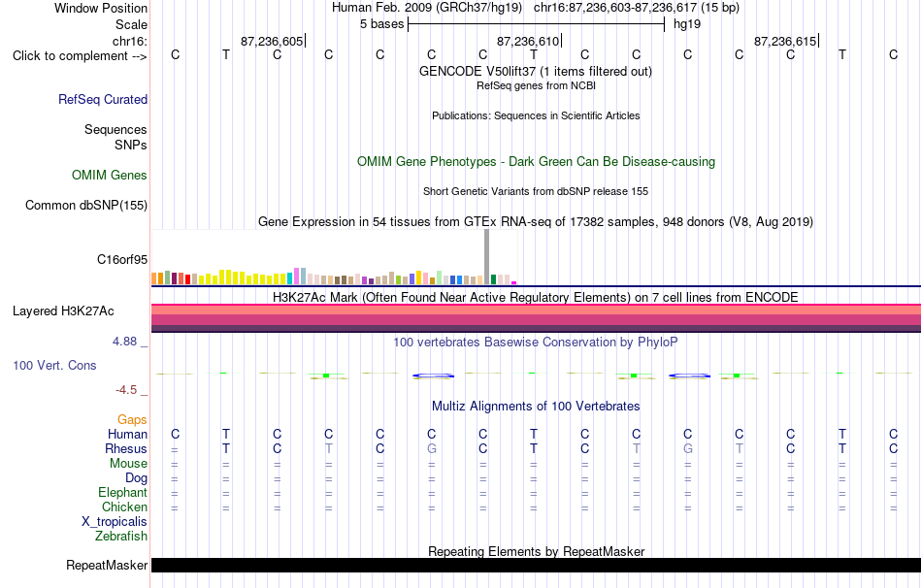922x588 pixels.
Task: Click the GTEx Gene Expression track title
Action: pyautogui.click(x=536, y=221)
